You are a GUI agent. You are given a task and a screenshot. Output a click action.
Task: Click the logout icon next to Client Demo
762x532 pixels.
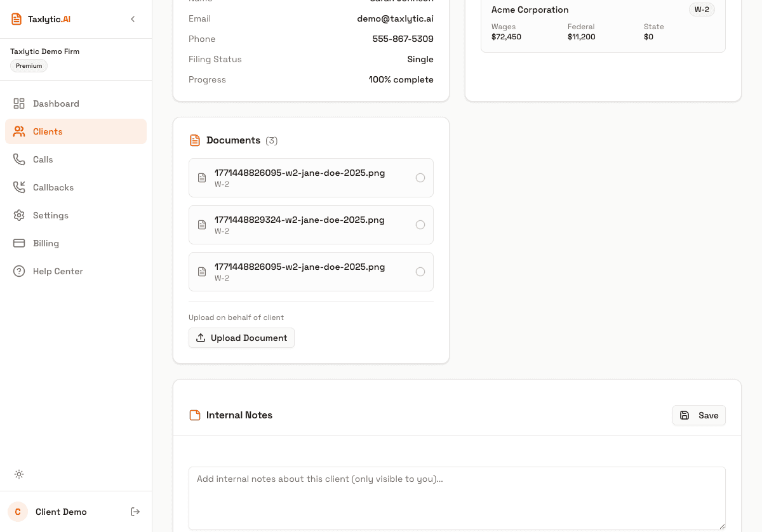(x=135, y=512)
